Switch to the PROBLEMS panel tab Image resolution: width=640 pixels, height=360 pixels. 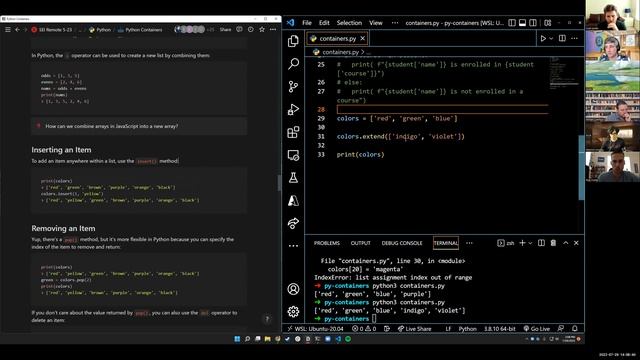(x=327, y=243)
